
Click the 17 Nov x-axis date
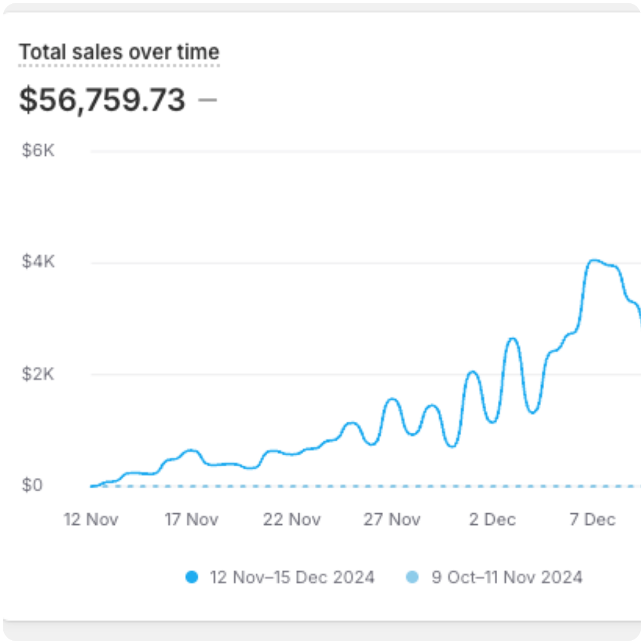[191, 520]
